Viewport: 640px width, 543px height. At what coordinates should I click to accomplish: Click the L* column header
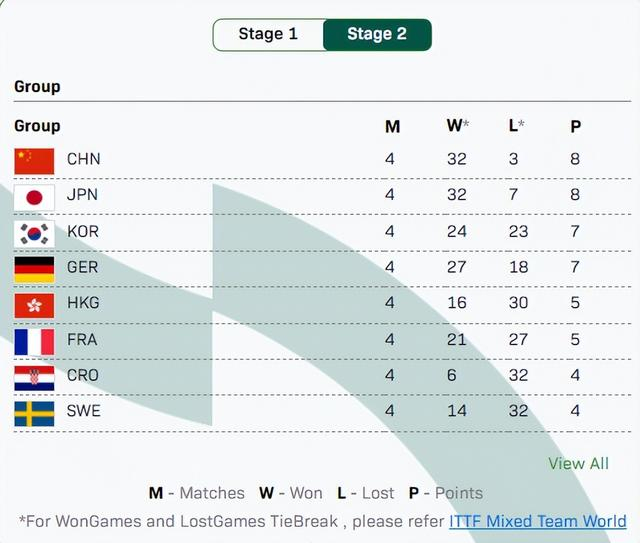(x=517, y=126)
